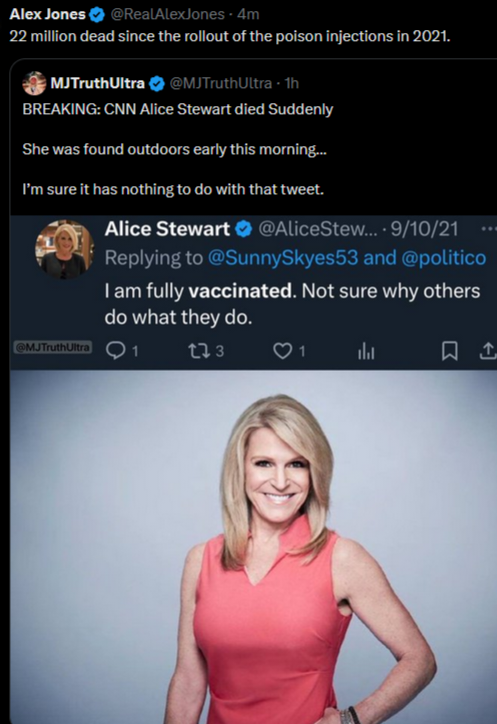Open Alice Stewart round profile picture
The image size is (497, 724).
[x=65, y=249]
